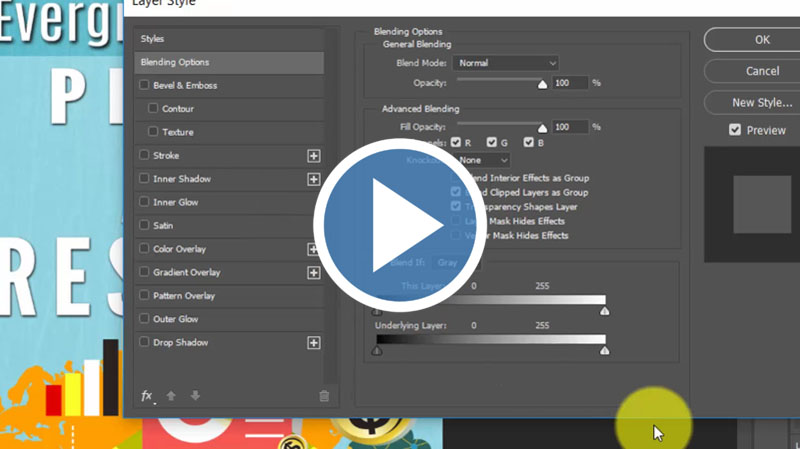This screenshot has height=449, width=800.
Task: Click the move effect down arrow
Action: click(195, 396)
